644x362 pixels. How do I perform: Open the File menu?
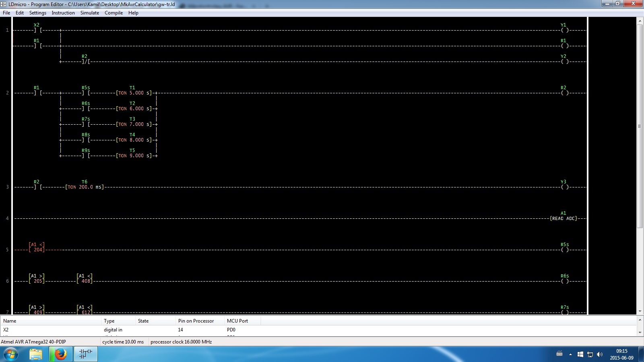click(x=6, y=13)
